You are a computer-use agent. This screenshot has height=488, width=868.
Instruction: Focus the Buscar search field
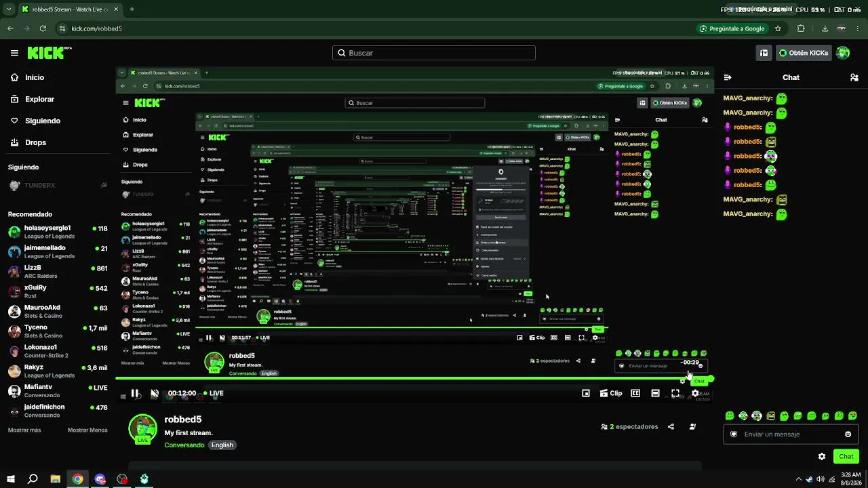(x=434, y=53)
